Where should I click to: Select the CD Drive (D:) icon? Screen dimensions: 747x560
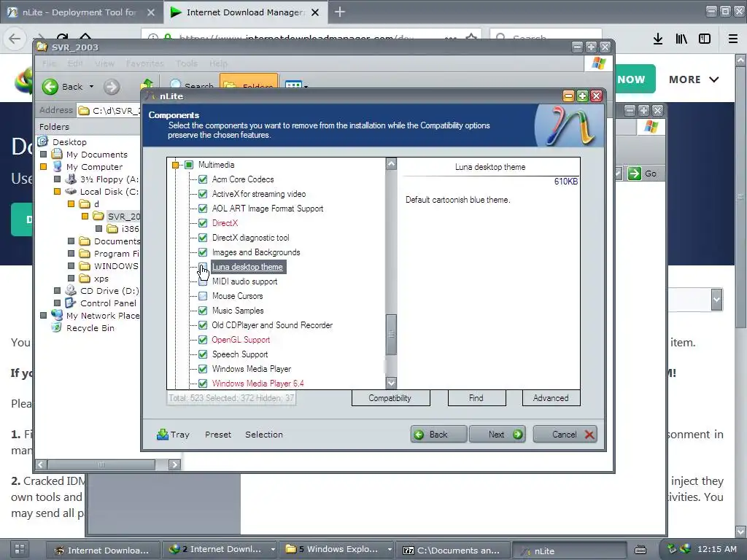(71, 290)
